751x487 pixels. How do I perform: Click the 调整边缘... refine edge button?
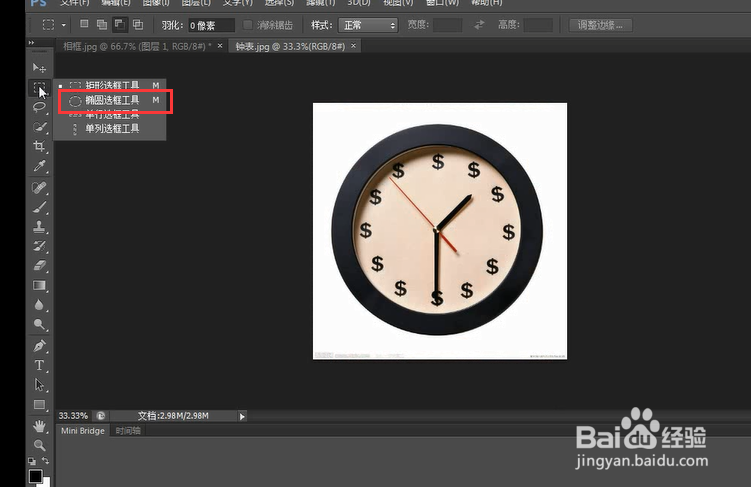(x=600, y=25)
